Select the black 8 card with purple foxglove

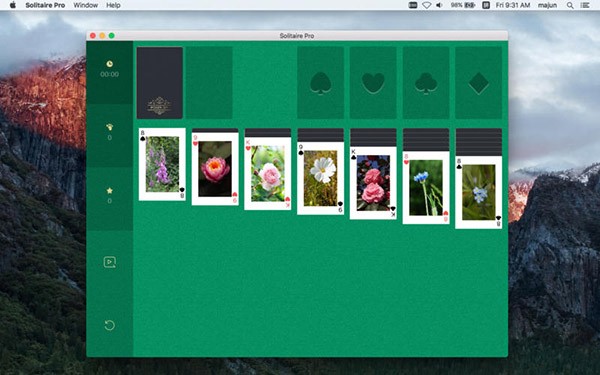click(x=162, y=164)
